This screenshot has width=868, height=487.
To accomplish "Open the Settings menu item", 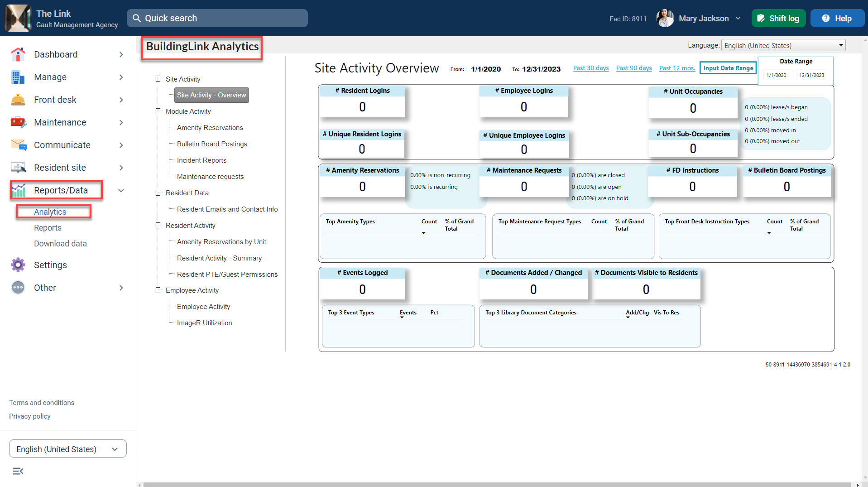I will 50,265.
